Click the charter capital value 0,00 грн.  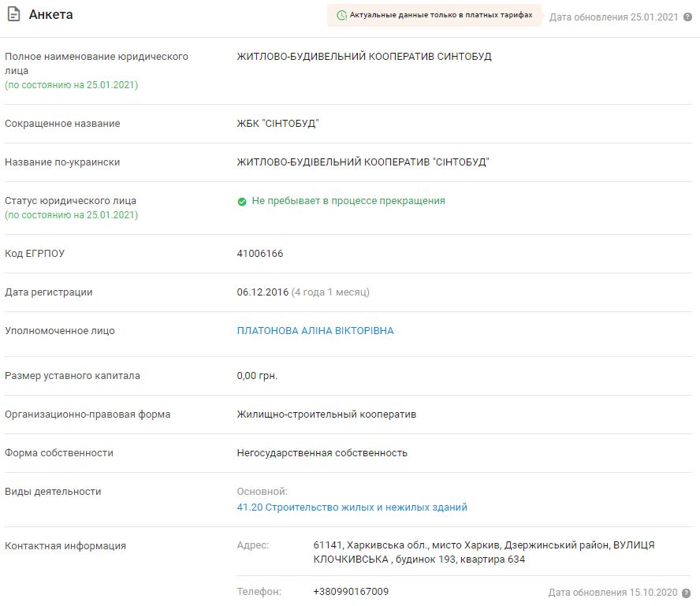point(257,376)
